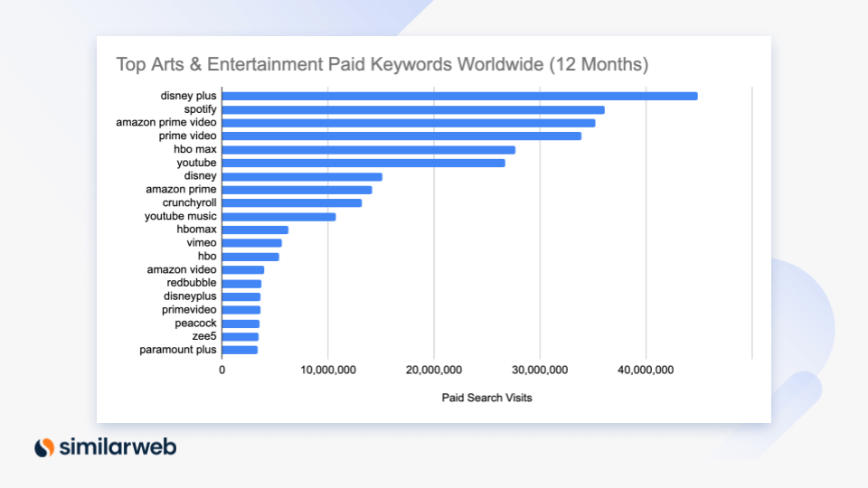
Task: Click the "20,000,000" axis tick label
Action: pyautogui.click(x=434, y=371)
